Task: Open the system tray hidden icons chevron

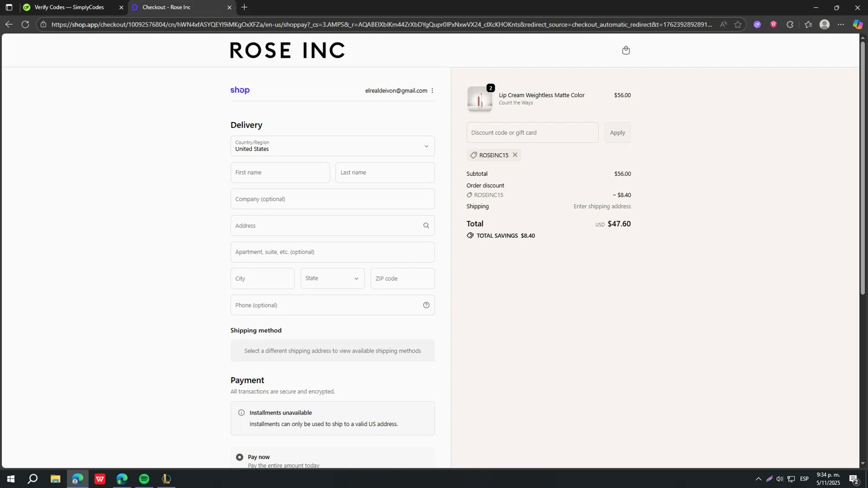Action: pos(758,479)
